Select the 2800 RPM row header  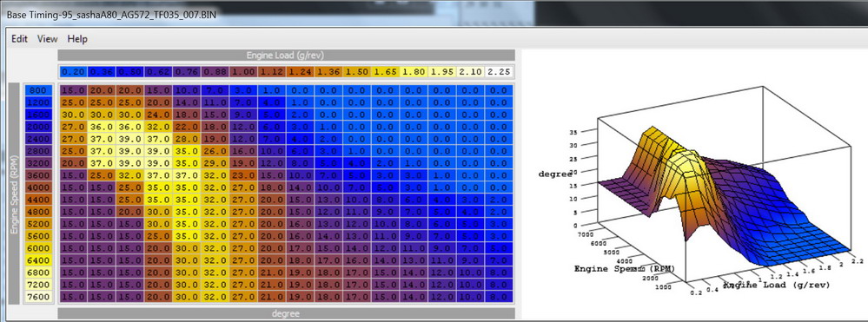point(39,151)
